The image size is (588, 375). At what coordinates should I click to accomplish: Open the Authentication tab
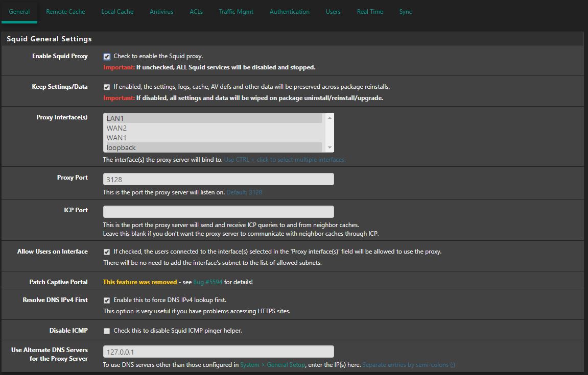click(290, 12)
